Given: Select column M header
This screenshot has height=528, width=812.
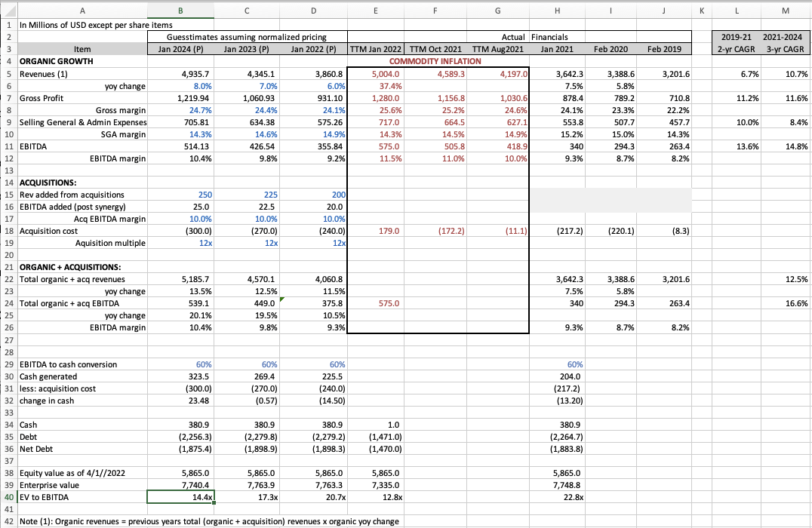Looking at the screenshot, I should (785, 11).
